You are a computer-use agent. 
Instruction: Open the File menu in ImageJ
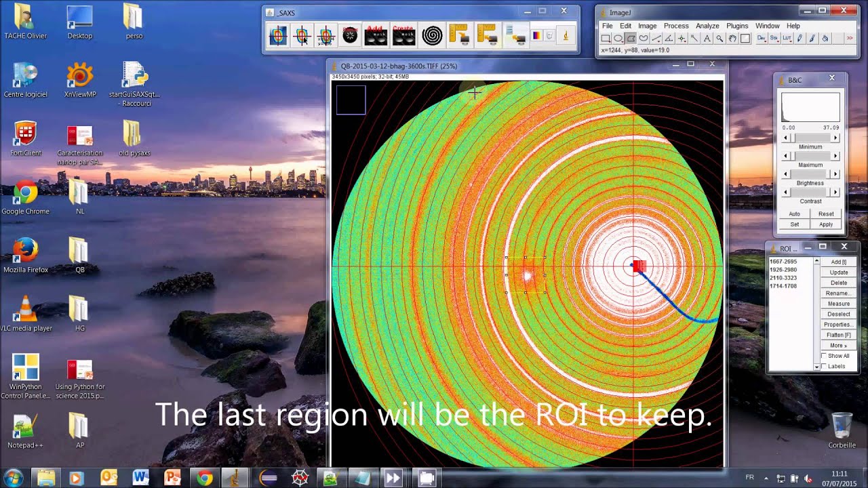pos(608,26)
